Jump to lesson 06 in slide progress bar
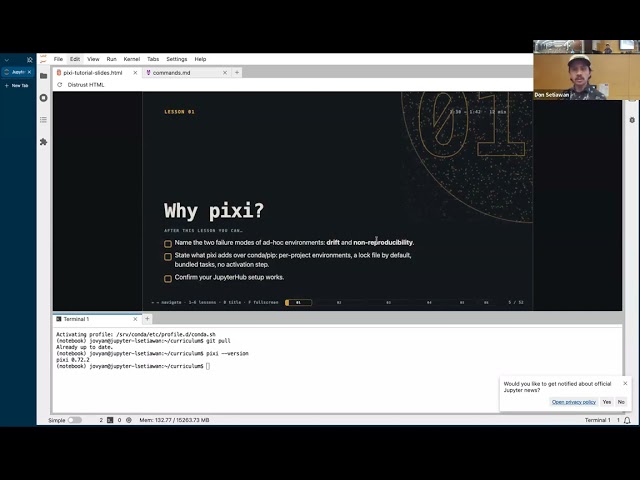This screenshot has width=640, height=480. pos(486,302)
